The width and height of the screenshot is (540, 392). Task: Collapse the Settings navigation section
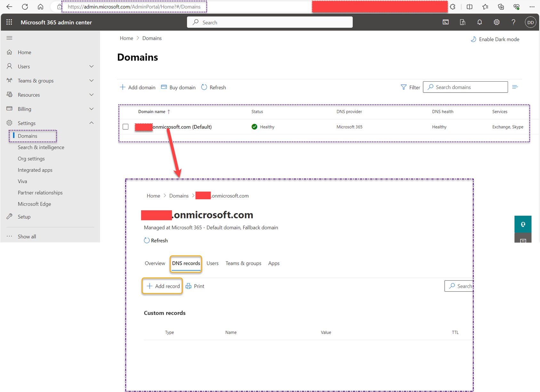click(x=91, y=123)
